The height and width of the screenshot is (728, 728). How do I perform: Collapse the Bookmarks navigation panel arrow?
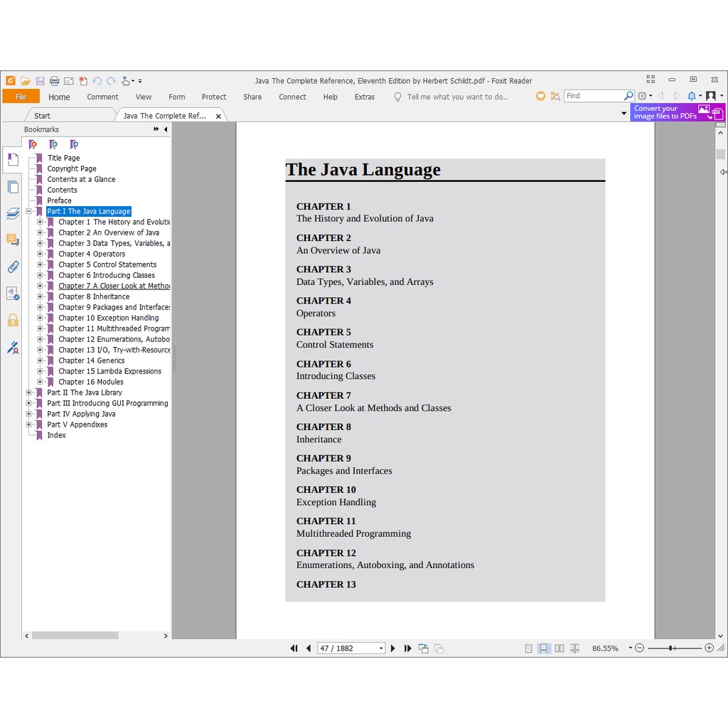[166, 129]
